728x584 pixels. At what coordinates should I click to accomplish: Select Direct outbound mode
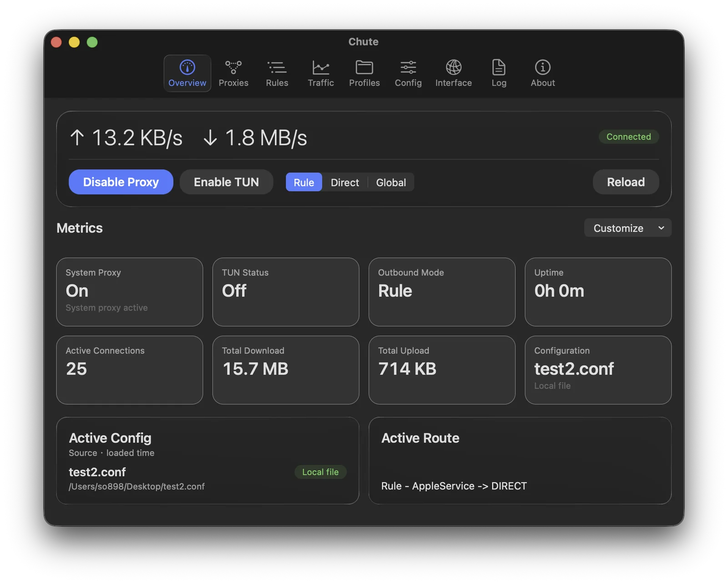[x=344, y=182]
